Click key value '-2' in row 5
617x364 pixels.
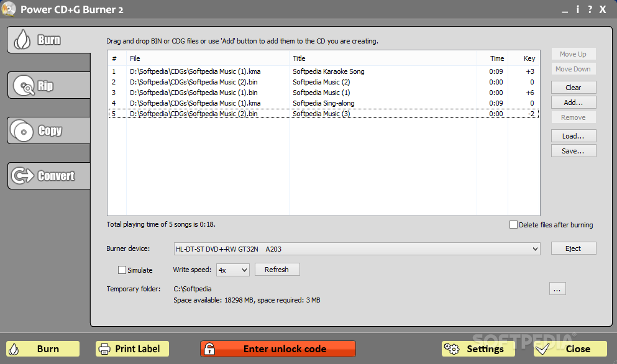pos(531,114)
